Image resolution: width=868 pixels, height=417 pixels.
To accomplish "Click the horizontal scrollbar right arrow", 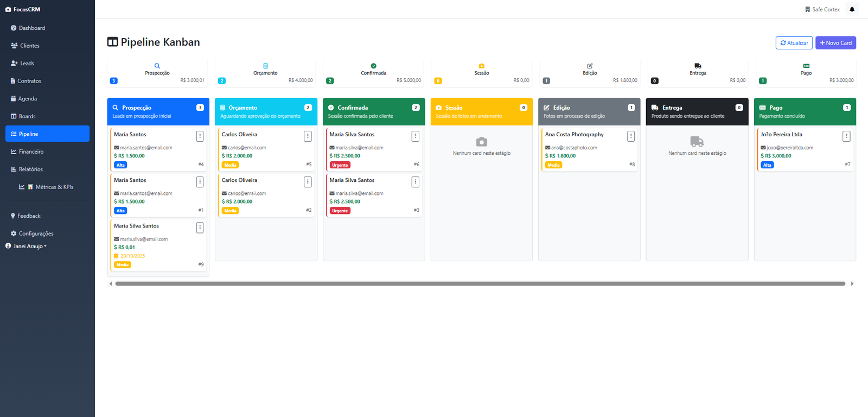I will pyautogui.click(x=852, y=283).
